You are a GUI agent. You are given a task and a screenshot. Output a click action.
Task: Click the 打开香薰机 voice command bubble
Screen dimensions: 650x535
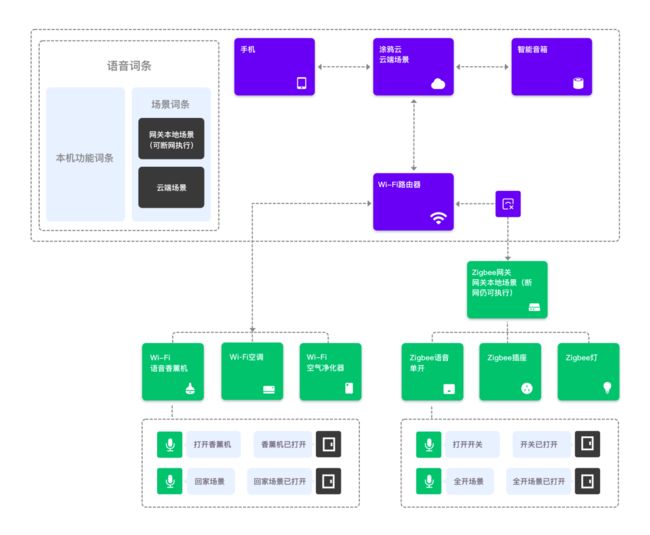213,444
